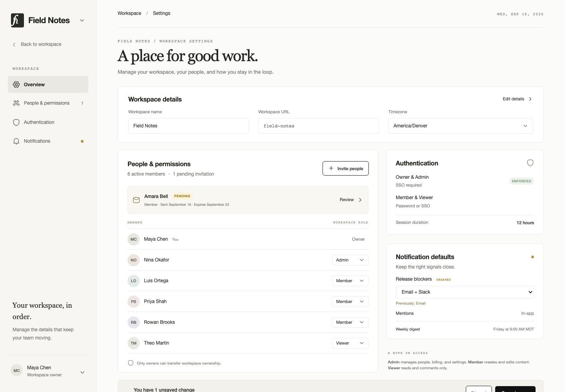Open Priya Shah's role dropdown

tap(350, 301)
